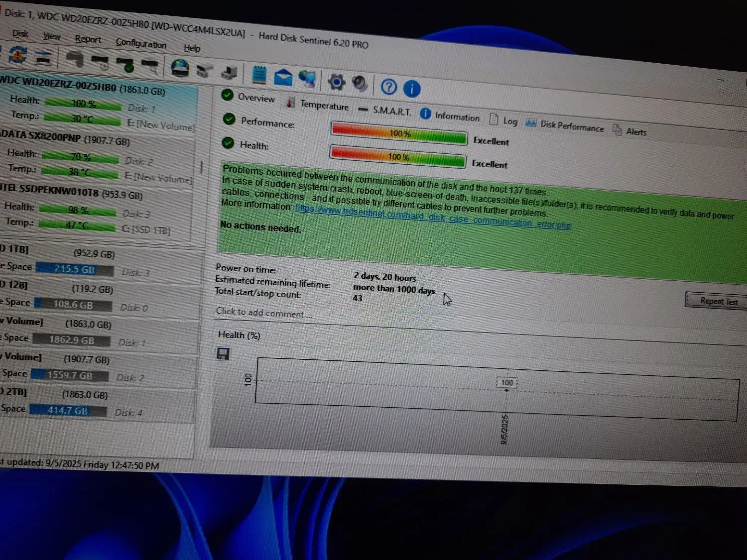Switch to the Overview tab

[249, 97]
